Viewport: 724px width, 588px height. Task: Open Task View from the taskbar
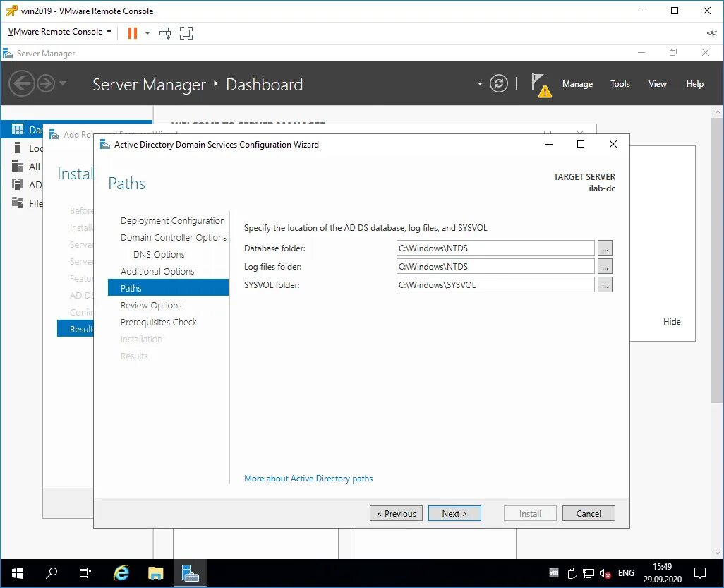(85, 574)
